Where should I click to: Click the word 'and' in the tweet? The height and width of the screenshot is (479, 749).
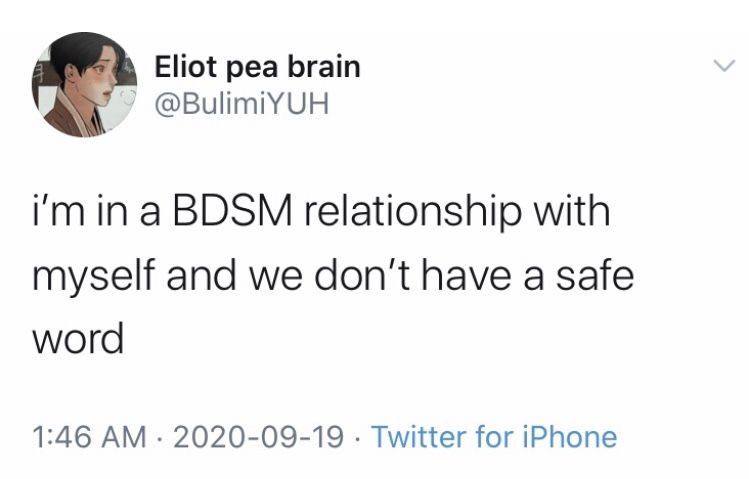201,275
